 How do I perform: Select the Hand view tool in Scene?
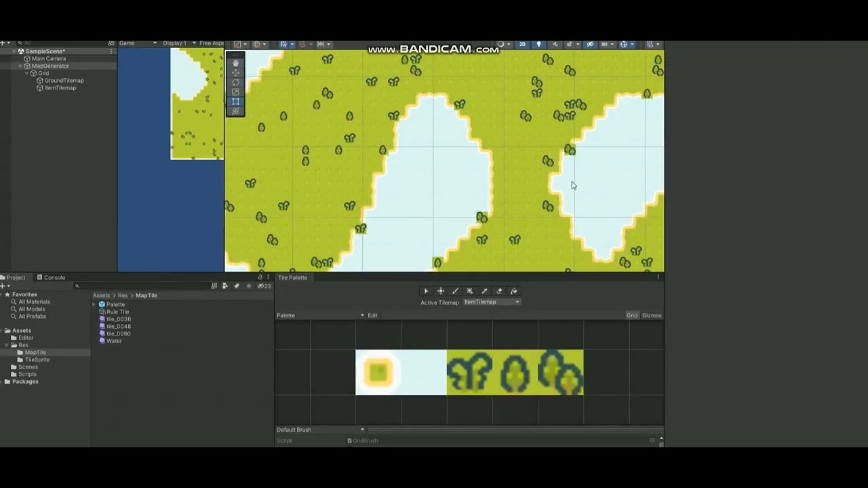(235, 63)
